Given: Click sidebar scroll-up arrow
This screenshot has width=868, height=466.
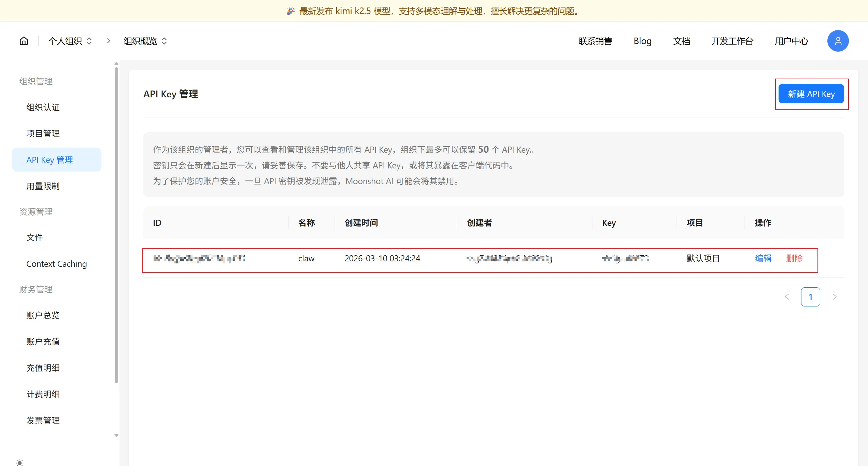Looking at the screenshot, I should (116, 64).
